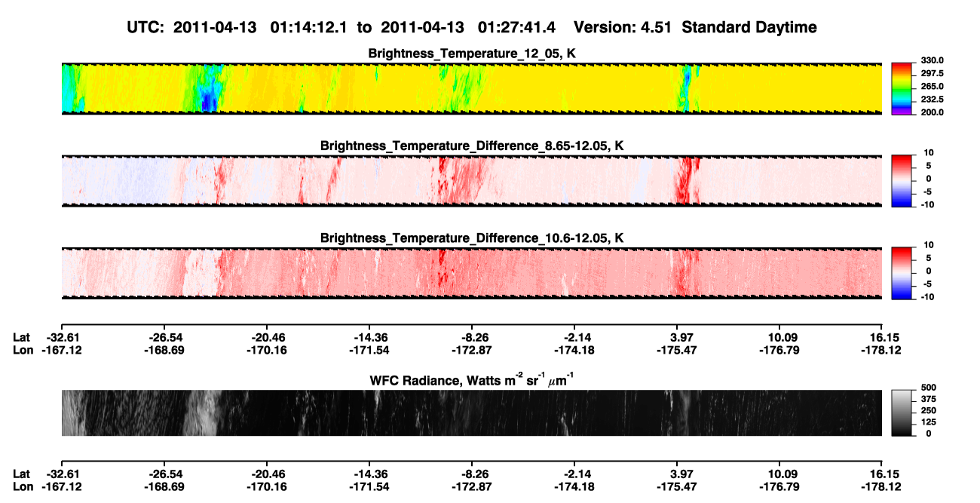Click the 10.6-12.05 difference image strip
This screenshot has width=980, height=503.
472,273
